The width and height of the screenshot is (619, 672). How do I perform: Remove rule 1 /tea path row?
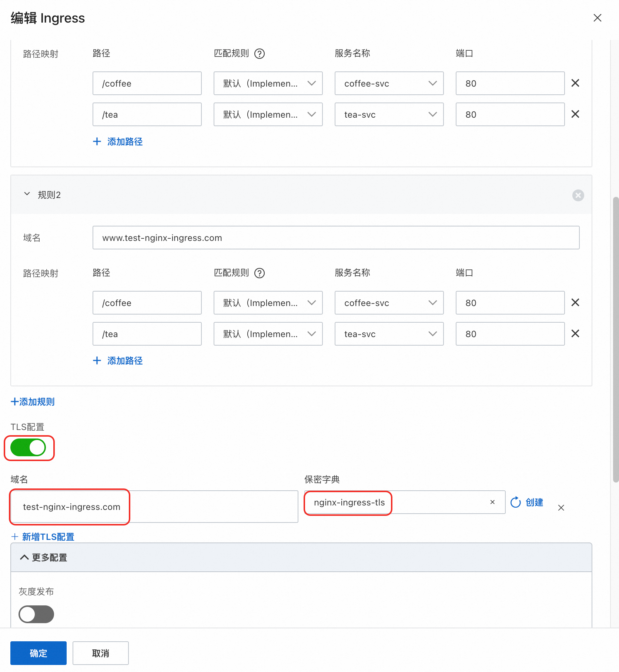point(575,114)
